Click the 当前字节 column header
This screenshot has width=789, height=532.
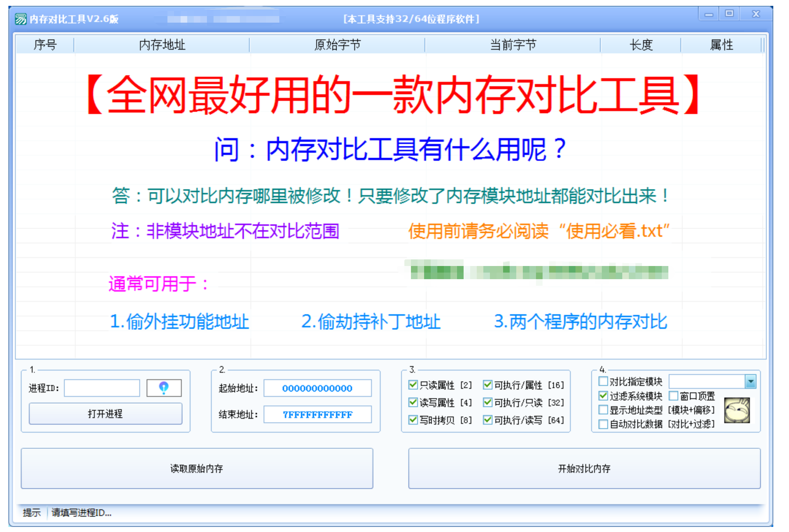pos(513,45)
